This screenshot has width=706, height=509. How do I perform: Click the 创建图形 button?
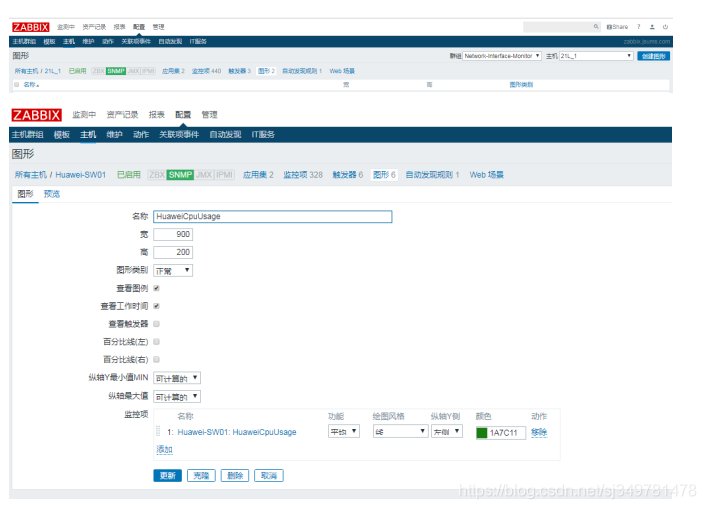(653, 56)
